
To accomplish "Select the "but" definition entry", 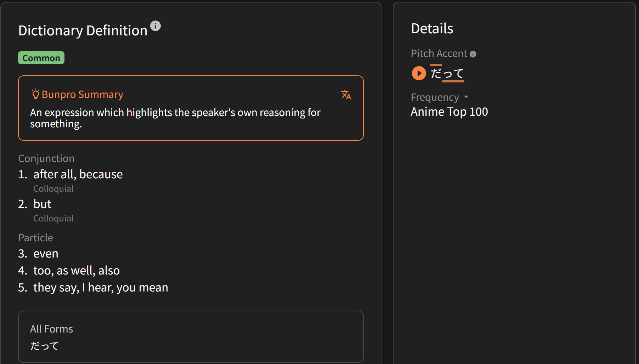I will click(x=42, y=204).
